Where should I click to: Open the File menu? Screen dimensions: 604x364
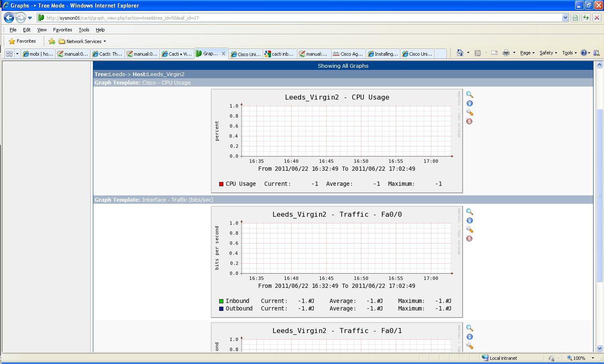click(x=13, y=30)
